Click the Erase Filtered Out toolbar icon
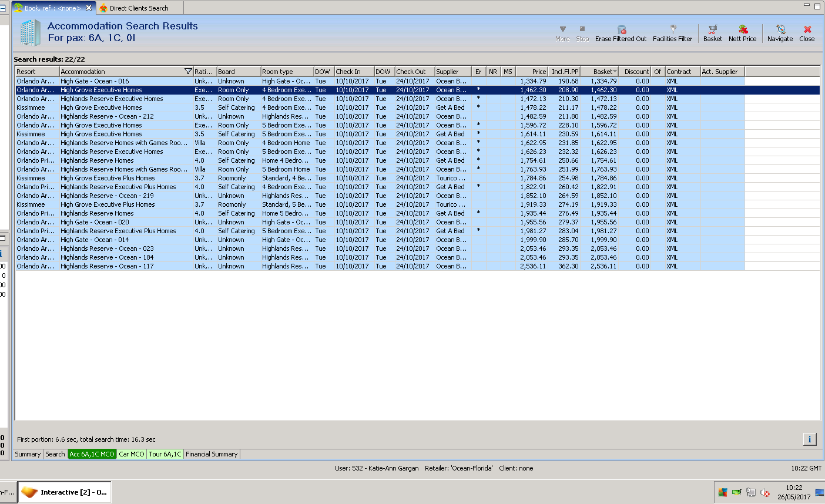This screenshot has height=504, width=825. 621,29
